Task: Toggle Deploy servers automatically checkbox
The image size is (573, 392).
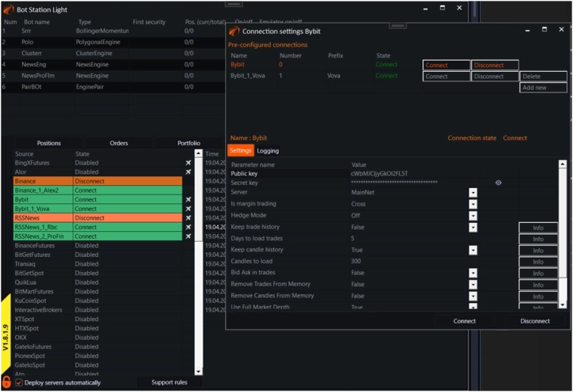Action: click(x=19, y=382)
